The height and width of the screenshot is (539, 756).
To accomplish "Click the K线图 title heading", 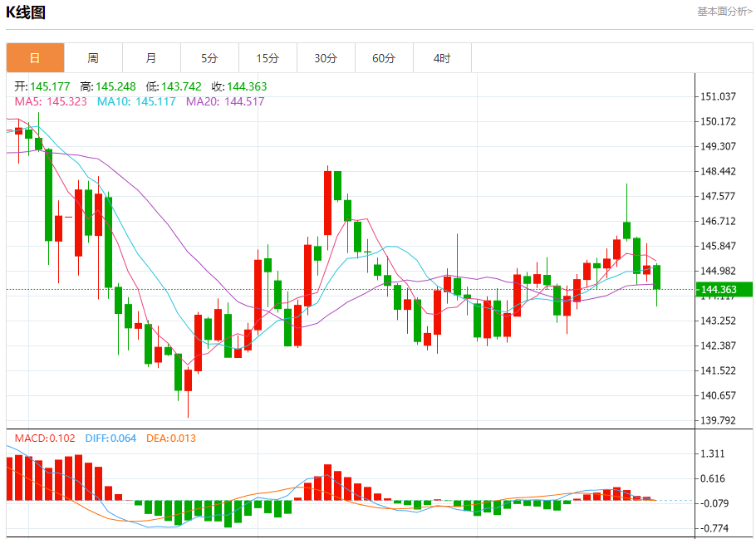I will [26, 12].
